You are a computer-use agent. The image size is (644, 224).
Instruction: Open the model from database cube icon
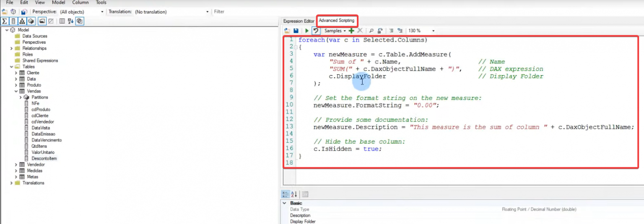[x=13, y=12]
